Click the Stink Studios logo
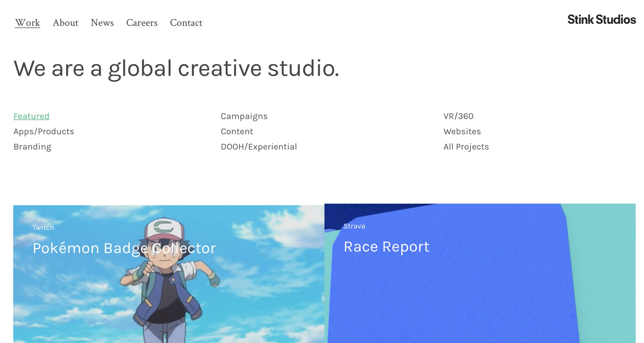 (x=601, y=20)
